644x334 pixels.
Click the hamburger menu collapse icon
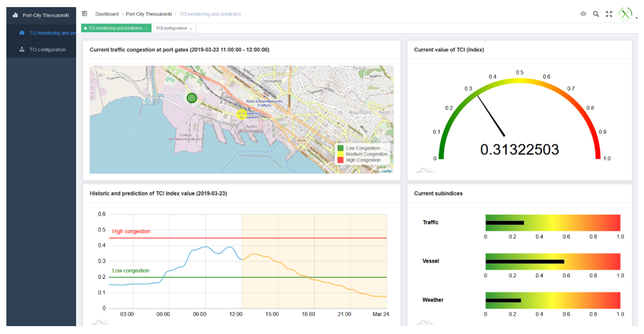point(85,14)
